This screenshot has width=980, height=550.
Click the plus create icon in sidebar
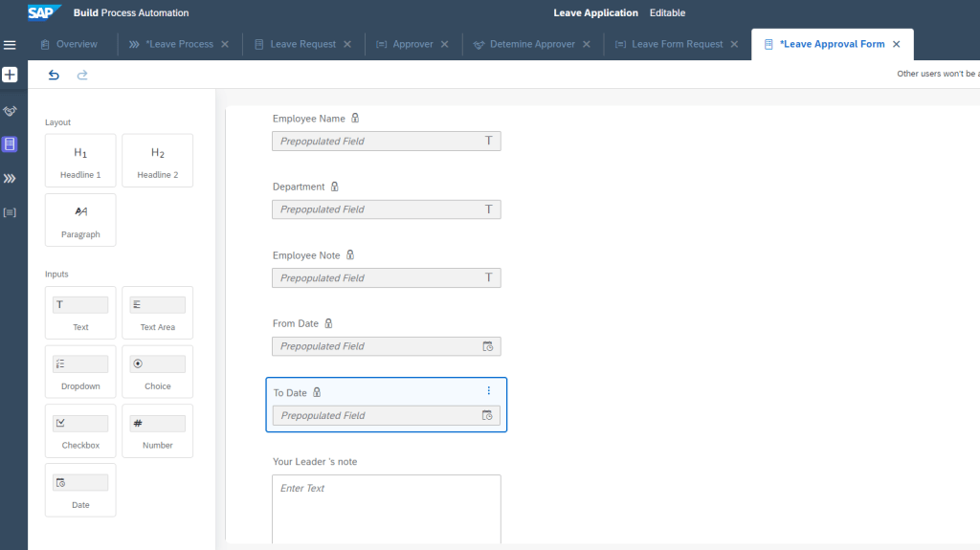[11, 75]
